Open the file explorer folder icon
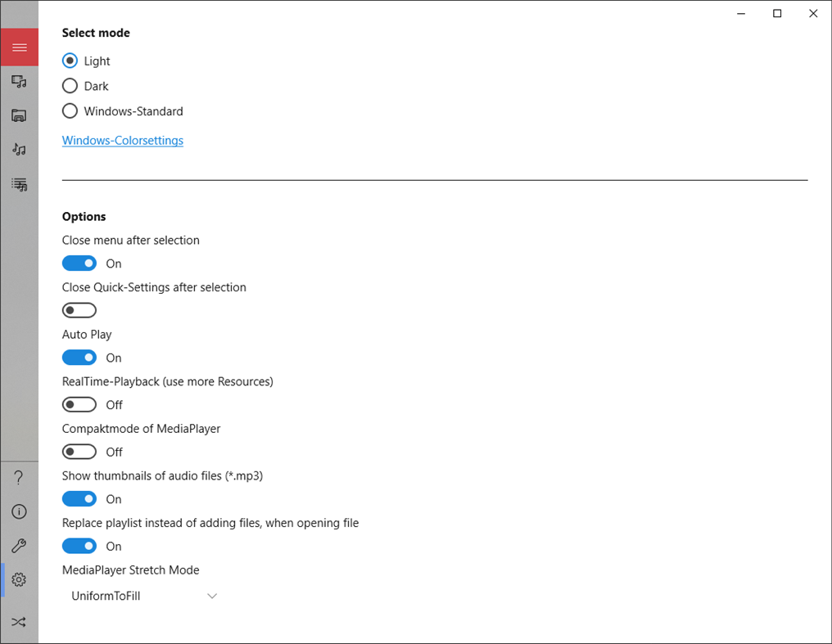This screenshot has height=644, width=832. (x=19, y=115)
